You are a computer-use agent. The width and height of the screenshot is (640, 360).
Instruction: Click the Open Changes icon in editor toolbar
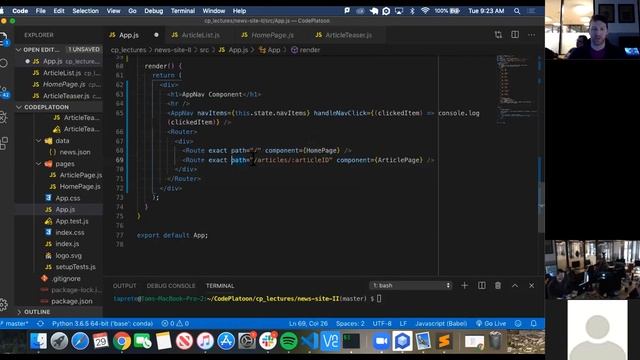[x=498, y=35]
